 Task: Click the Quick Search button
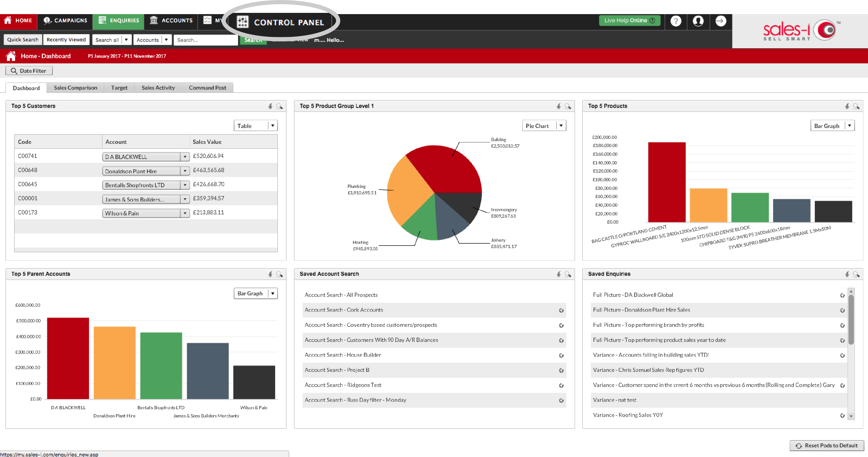click(x=22, y=39)
